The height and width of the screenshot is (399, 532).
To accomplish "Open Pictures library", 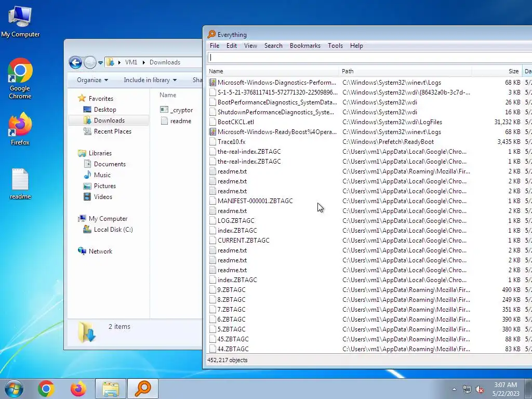I will tap(100, 186).
